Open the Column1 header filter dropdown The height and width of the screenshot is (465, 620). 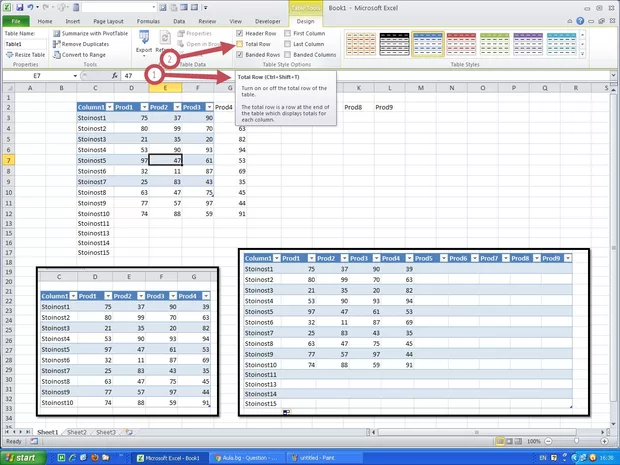(107, 108)
